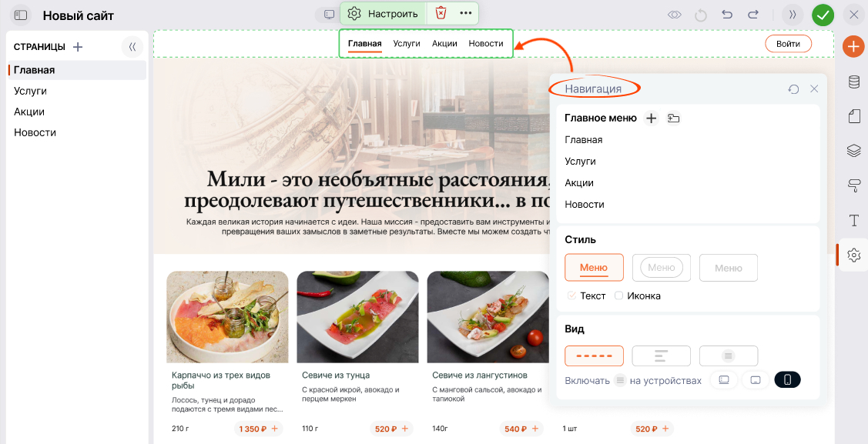
Task: Open the database panel in right sidebar
Action: (853, 82)
